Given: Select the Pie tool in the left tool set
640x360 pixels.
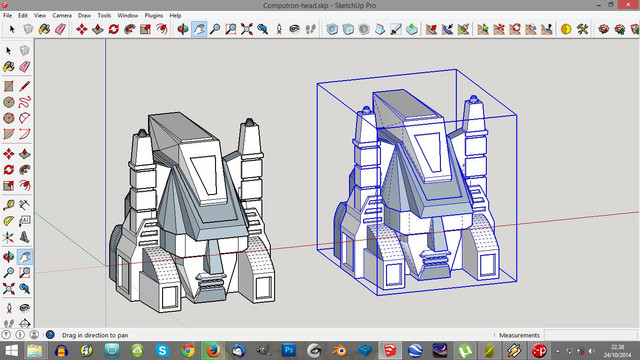Looking at the screenshot, I should (9, 134).
